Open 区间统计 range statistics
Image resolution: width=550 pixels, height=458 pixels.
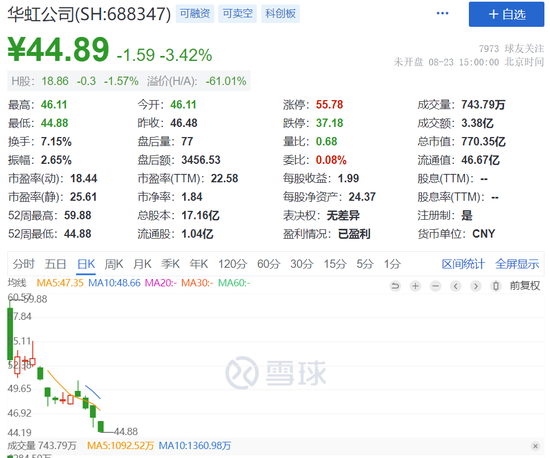click(x=463, y=264)
